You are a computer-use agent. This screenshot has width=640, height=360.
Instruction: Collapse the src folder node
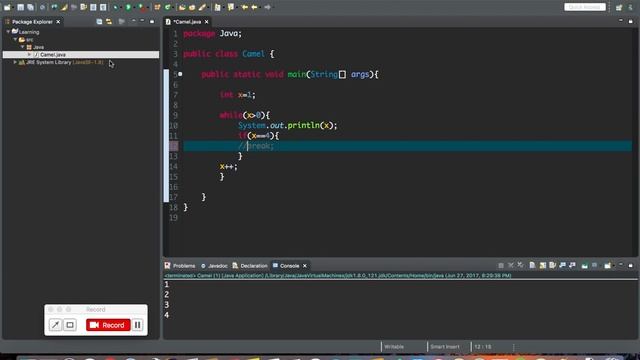click(x=16, y=40)
